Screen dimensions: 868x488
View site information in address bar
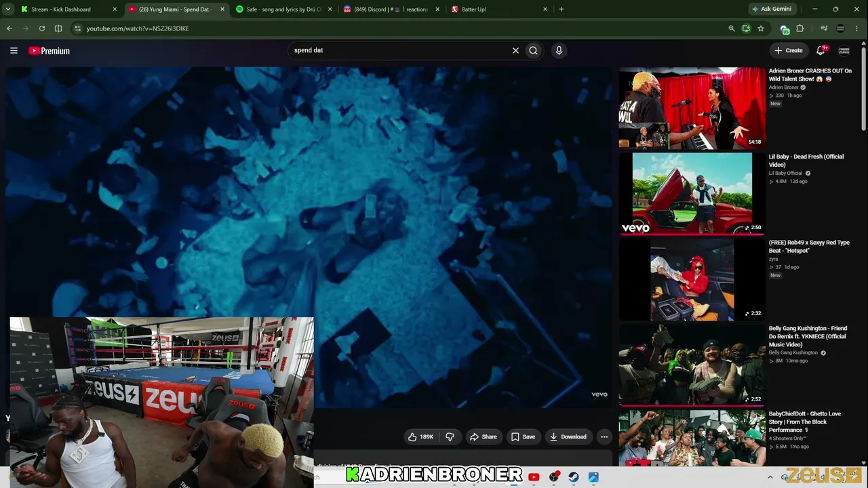(77, 28)
